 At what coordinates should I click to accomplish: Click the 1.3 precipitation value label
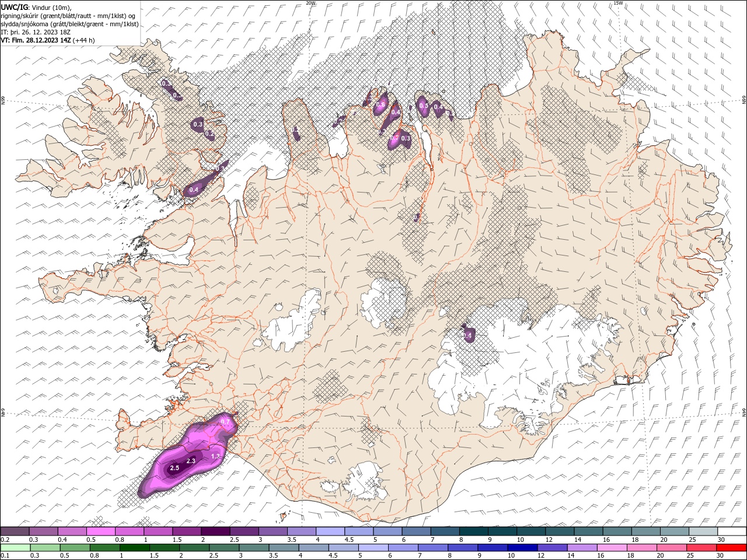pos(215,456)
